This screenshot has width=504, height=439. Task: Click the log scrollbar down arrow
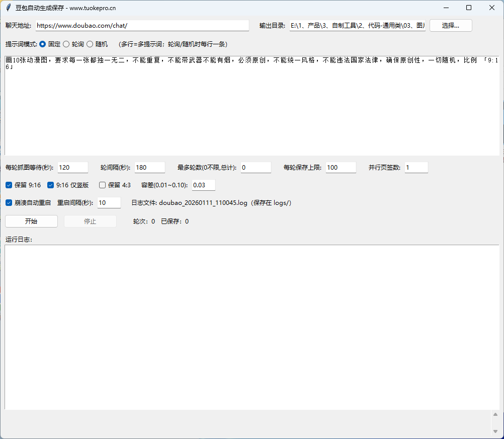point(495,431)
